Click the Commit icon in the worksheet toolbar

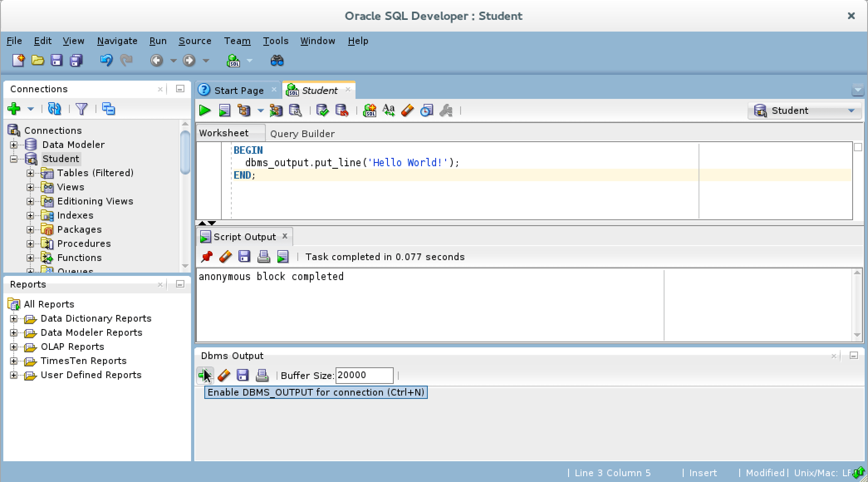pos(322,111)
